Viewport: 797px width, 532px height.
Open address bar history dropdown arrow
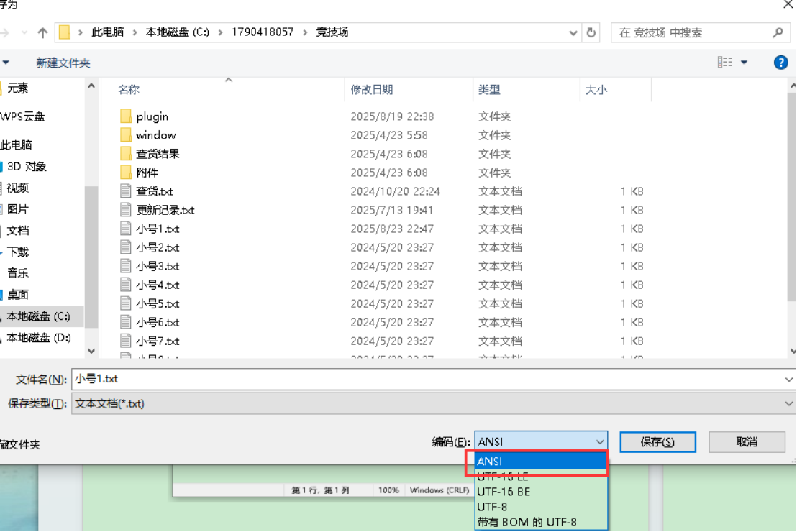(x=573, y=32)
